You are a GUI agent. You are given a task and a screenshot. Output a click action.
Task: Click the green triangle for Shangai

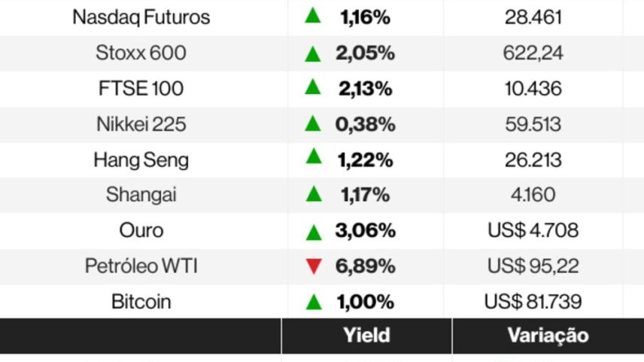pos(314,193)
